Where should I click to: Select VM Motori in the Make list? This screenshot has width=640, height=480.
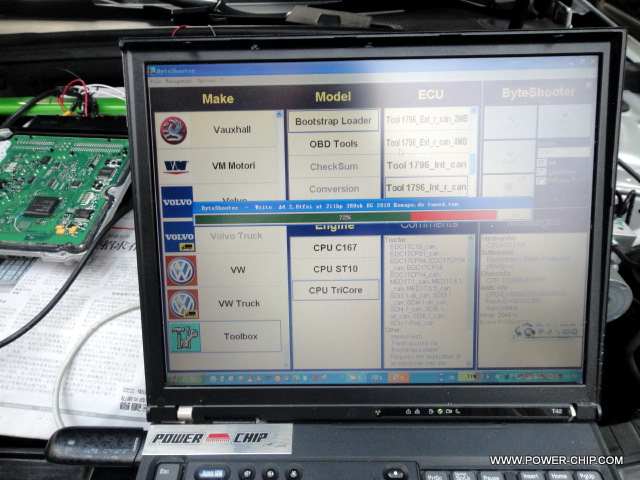coord(233,166)
